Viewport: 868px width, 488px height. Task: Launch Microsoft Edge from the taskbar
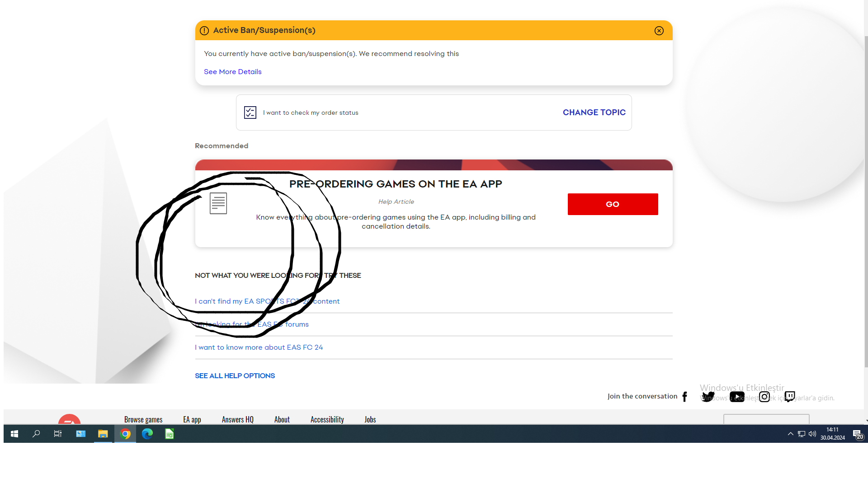click(147, 434)
